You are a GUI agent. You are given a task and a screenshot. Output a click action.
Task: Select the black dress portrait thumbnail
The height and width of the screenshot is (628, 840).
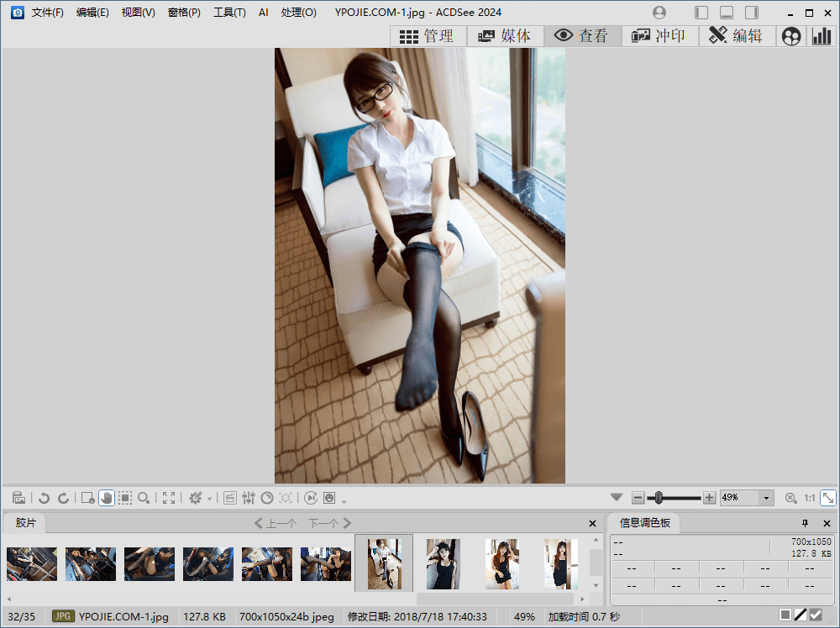coord(443,563)
